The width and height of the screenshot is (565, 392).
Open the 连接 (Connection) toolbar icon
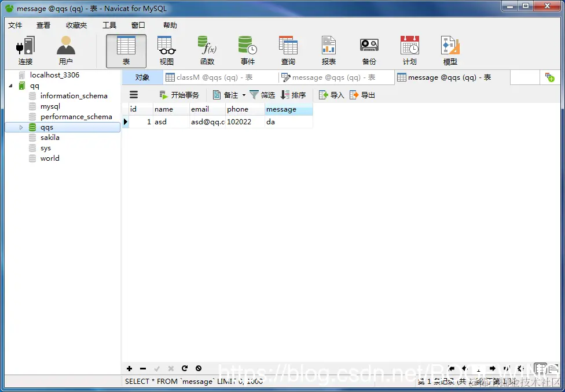(x=25, y=51)
